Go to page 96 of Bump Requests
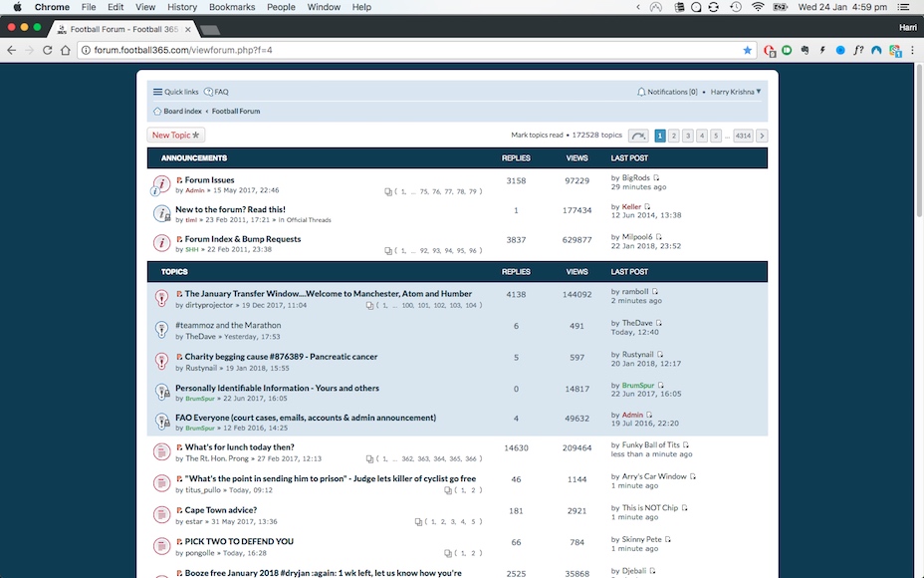 point(473,251)
